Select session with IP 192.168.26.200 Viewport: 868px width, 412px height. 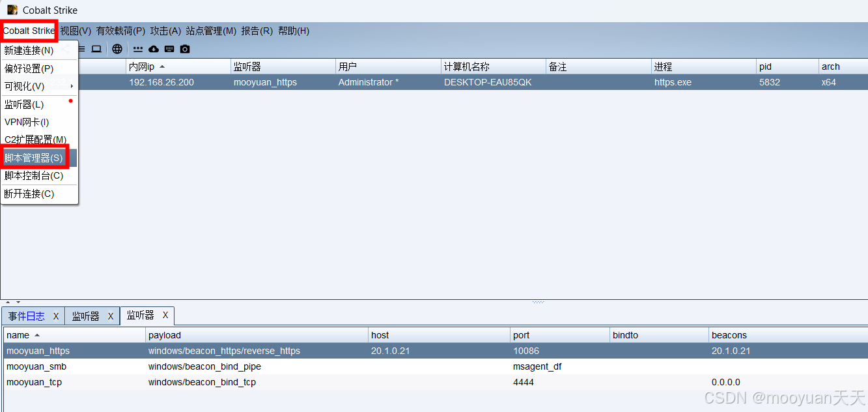pos(161,82)
